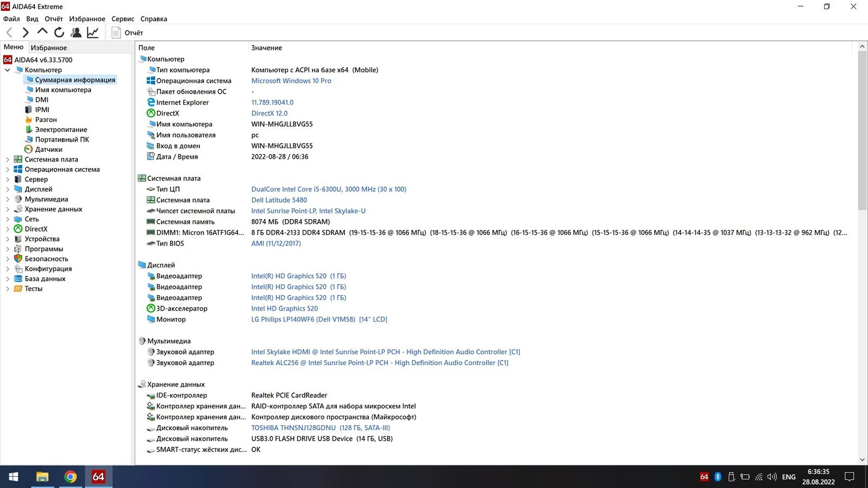
Task: Generate a report with Отчёт button
Action: point(127,33)
